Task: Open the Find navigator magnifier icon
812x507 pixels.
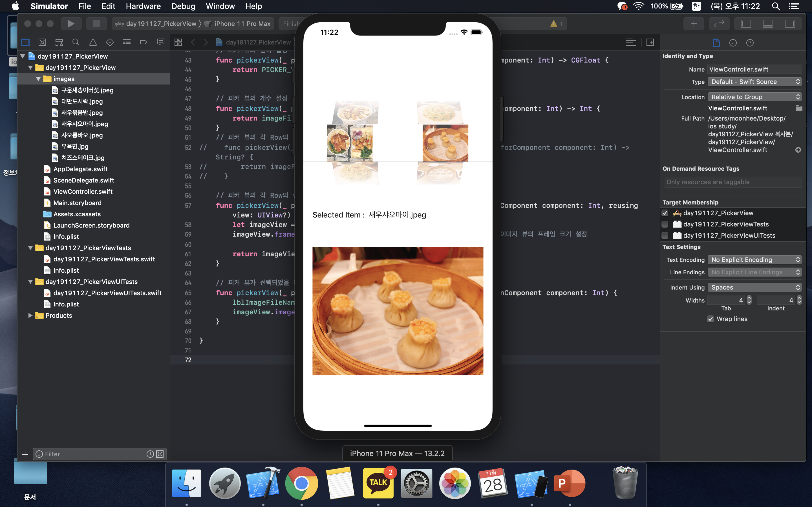Action: pos(76,42)
